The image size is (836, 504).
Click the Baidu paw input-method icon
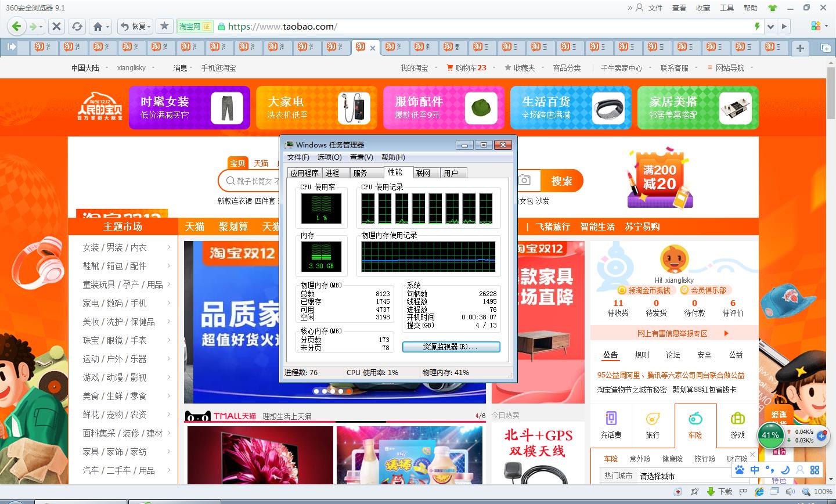740,470
